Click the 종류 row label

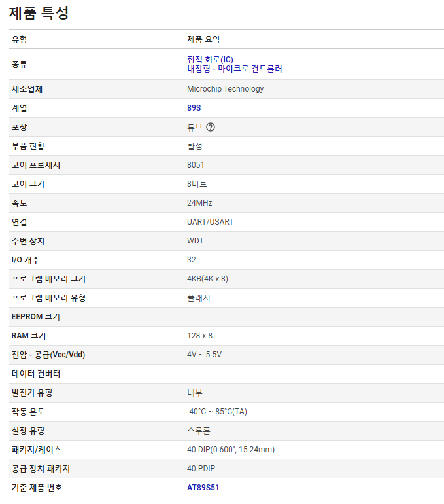coord(19,64)
